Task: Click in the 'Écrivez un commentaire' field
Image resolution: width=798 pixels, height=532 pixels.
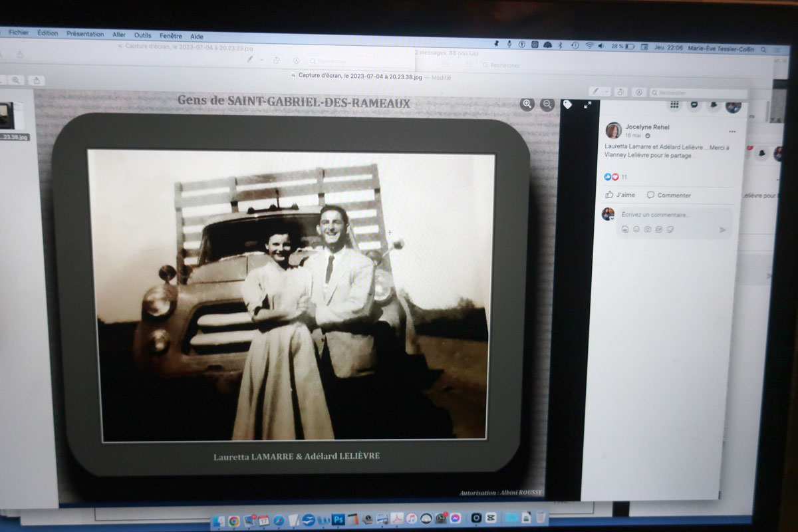Action: [672, 215]
